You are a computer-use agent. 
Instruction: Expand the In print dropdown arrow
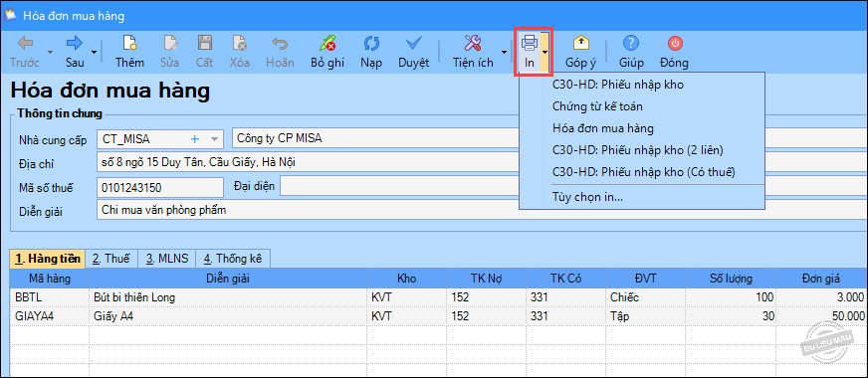point(545,53)
